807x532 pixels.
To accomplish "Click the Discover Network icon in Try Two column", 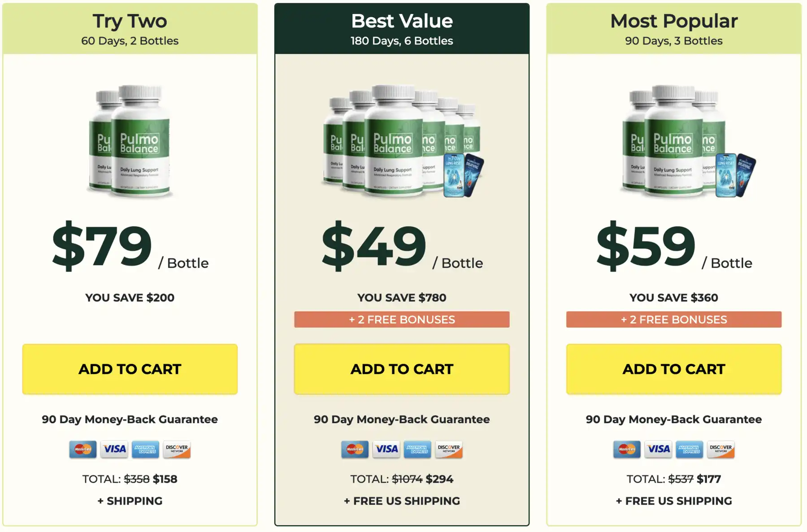I will tap(178, 450).
